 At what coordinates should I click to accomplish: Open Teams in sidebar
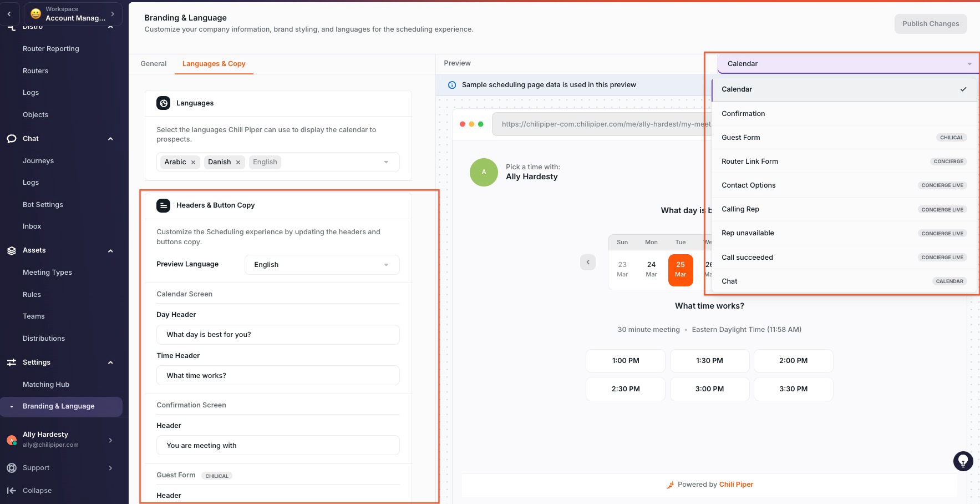34,316
